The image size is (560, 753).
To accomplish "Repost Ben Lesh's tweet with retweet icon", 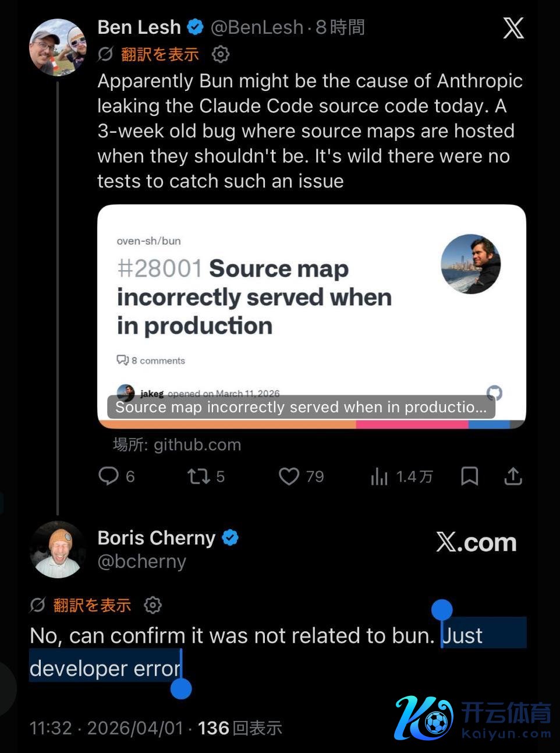I will point(199,476).
